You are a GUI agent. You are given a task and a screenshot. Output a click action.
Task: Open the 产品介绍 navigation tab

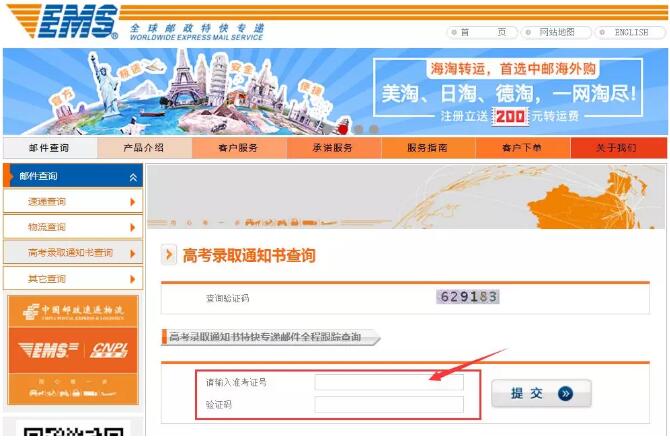pos(143,148)
